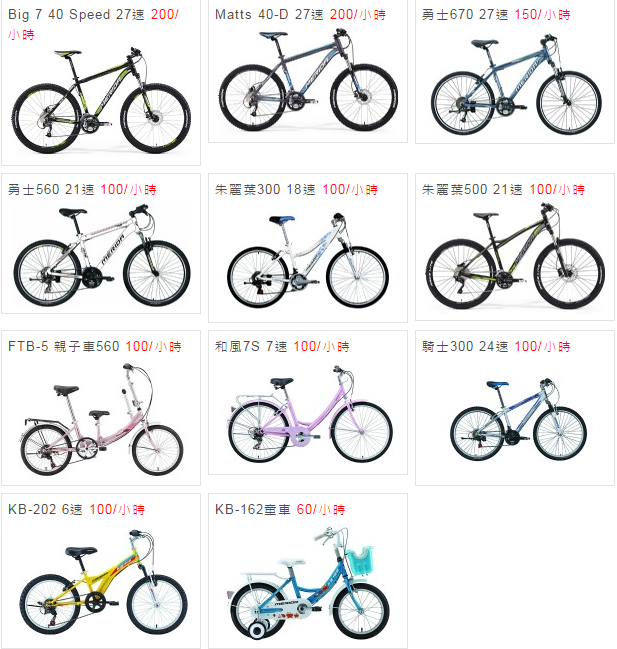Click the 60/小時 price label
617x649 pixels.
[321, 509]
